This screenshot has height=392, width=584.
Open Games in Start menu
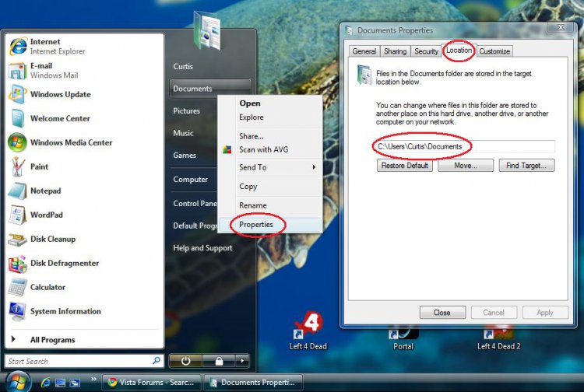tap(185, 156)
